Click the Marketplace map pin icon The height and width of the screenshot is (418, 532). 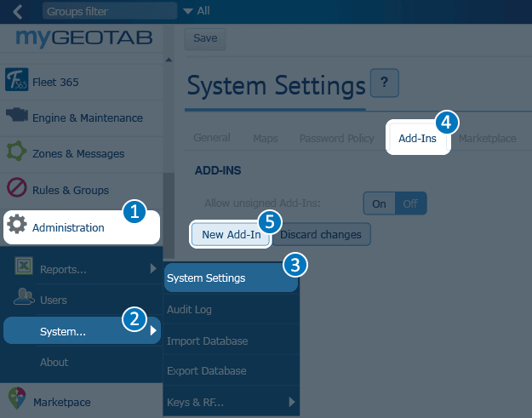click(17, 398)
